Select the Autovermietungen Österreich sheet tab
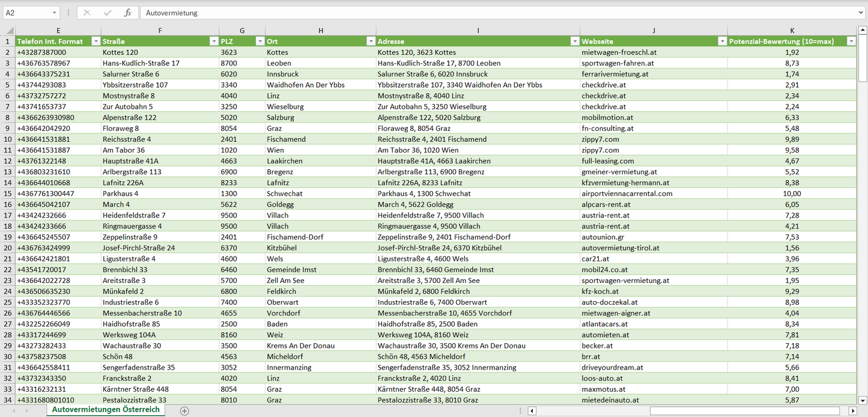 pos(105,409)
